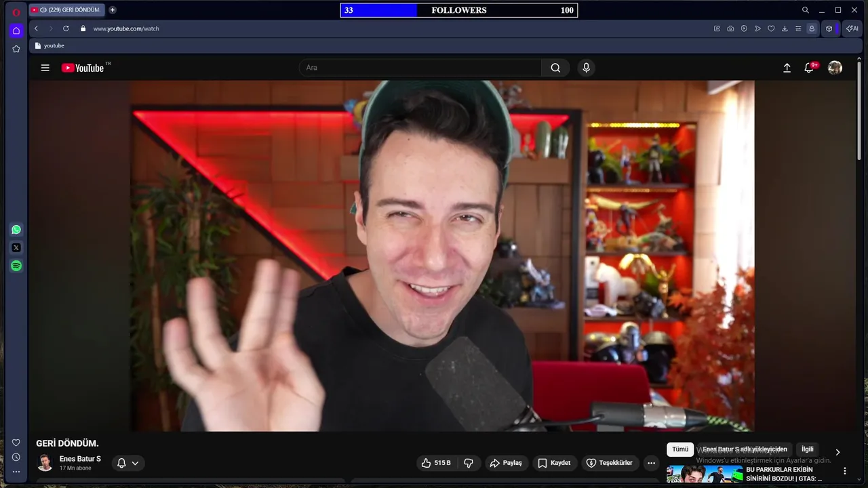This screenshot has height=488, width=868.
Task: Go back with the browser back arrow
Action: click(x=36, y=28)
